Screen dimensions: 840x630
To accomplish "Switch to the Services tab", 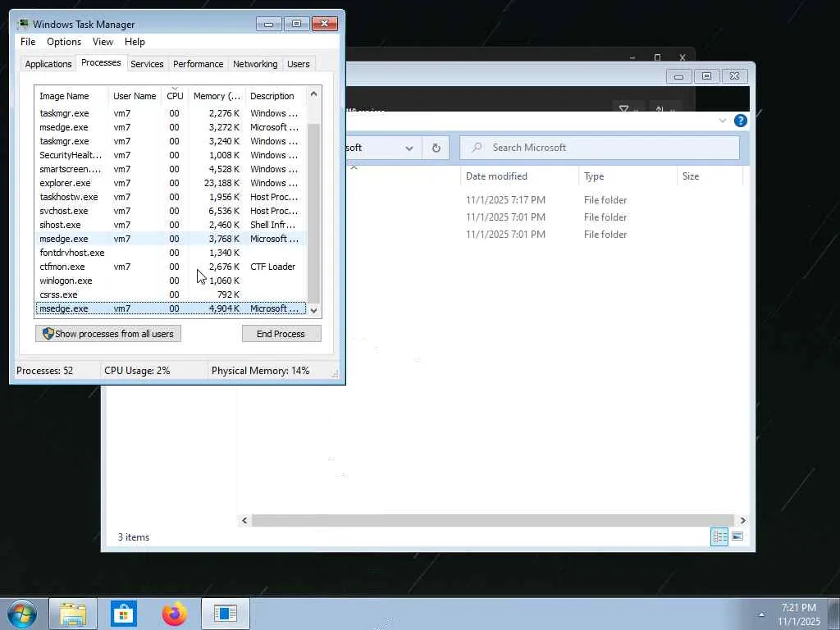I will click(x=147, y=64).
